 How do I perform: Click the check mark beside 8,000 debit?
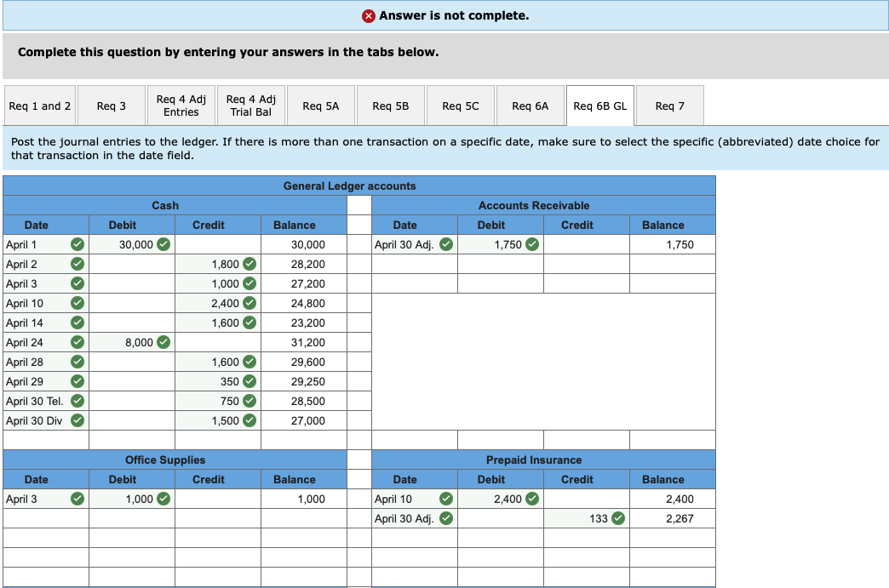point(163,342)
